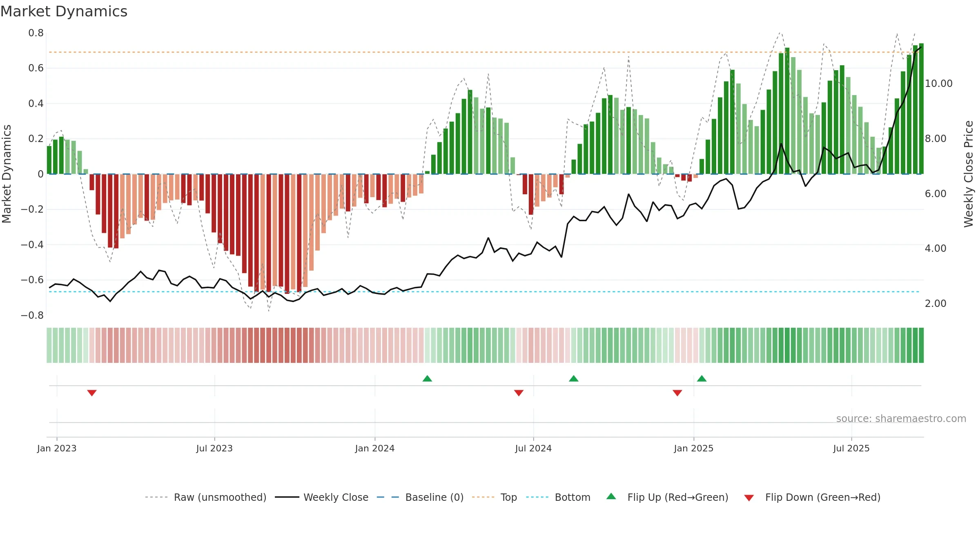This screenshot has width=980, height=551.
Task: Click the 4.00 price axis tick
Action: coord(935,248)
